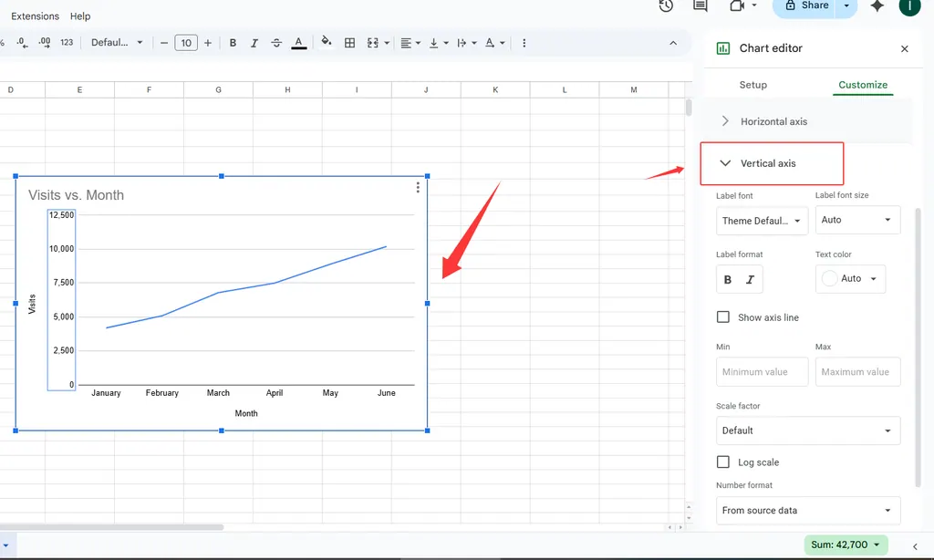Image resolution: width=934 pixels, height=560 pixels.
Task: Open the comments icon
Action: [700, 5]
